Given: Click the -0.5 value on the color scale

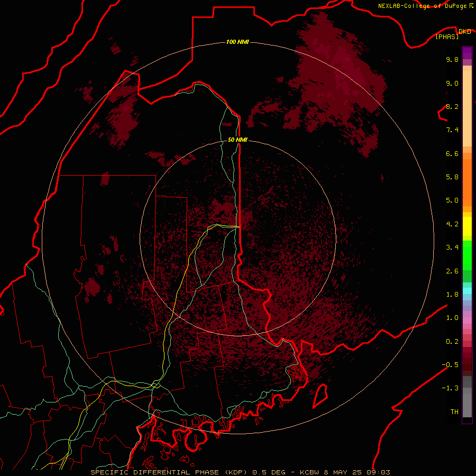Looking at the screenshot, I should 450,365.
